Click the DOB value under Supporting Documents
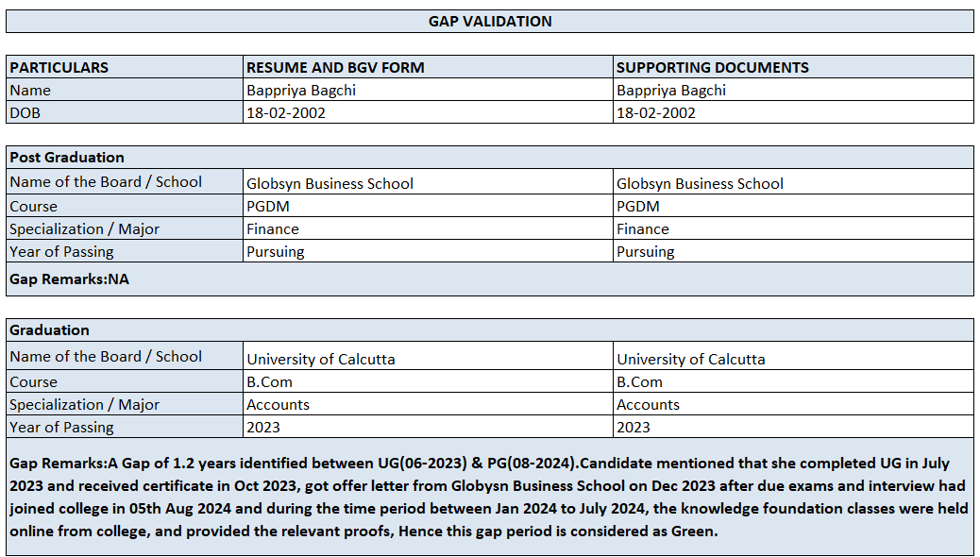The width and height of the screenshot is (980, 557). coord(656,112)
